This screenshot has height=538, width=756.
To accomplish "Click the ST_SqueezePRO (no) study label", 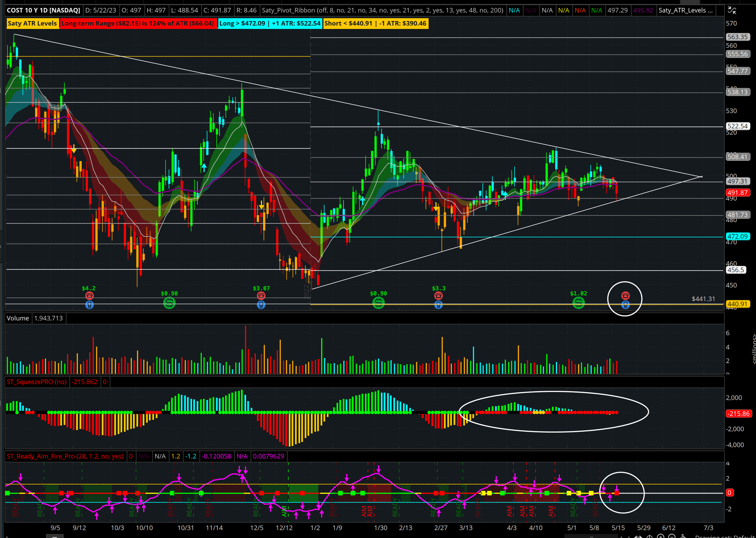I will (x=37, y=382).
